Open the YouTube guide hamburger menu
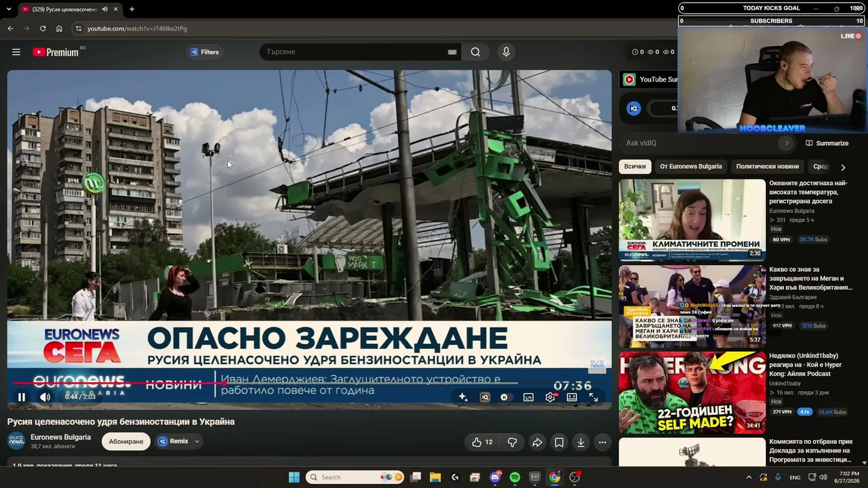The image size is (868, 488). 16,52
